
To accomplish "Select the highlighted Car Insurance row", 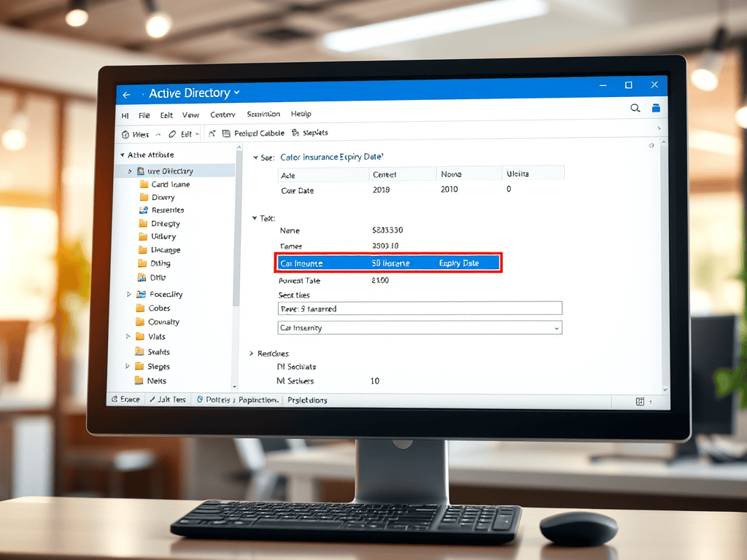I will (388, 262).
